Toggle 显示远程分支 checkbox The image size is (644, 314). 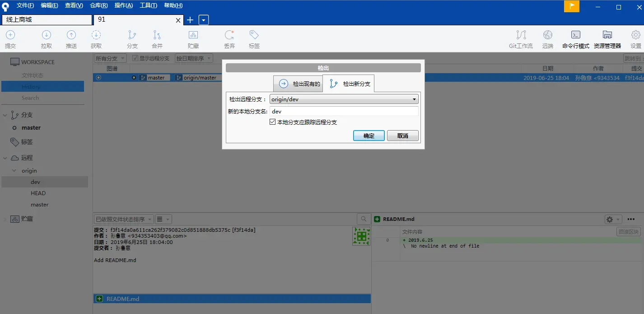click(x=135, y=58)
